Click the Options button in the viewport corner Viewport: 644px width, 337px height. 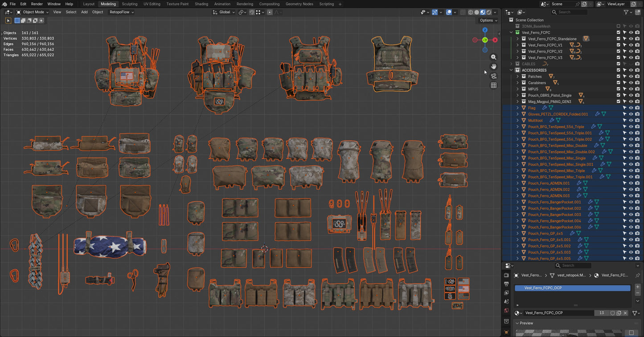487,20
